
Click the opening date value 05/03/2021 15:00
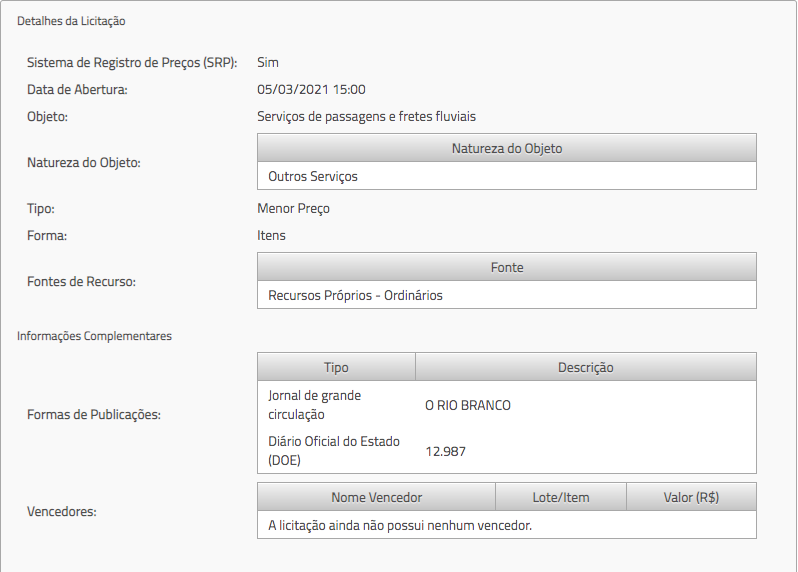[311, 89]
